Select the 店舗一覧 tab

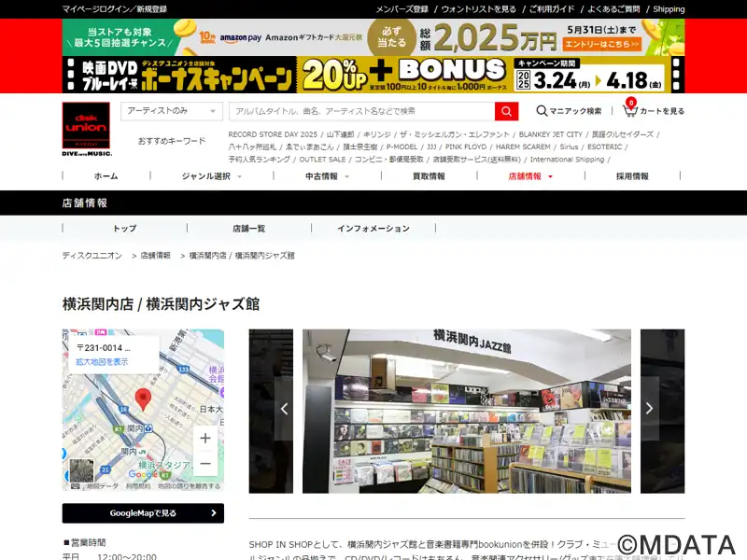pos(249,229)
